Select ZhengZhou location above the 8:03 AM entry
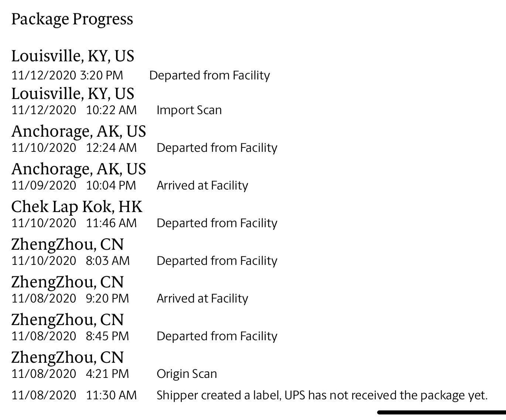 68,245
